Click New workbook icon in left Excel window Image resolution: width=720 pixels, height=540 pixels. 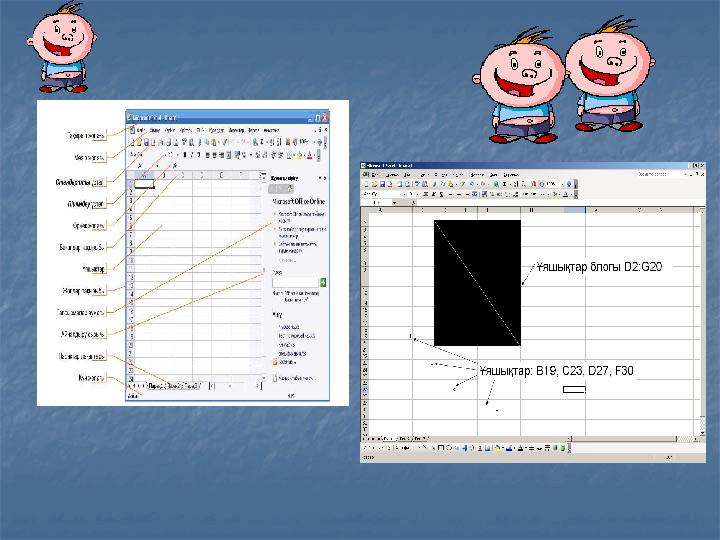point(132,142)
